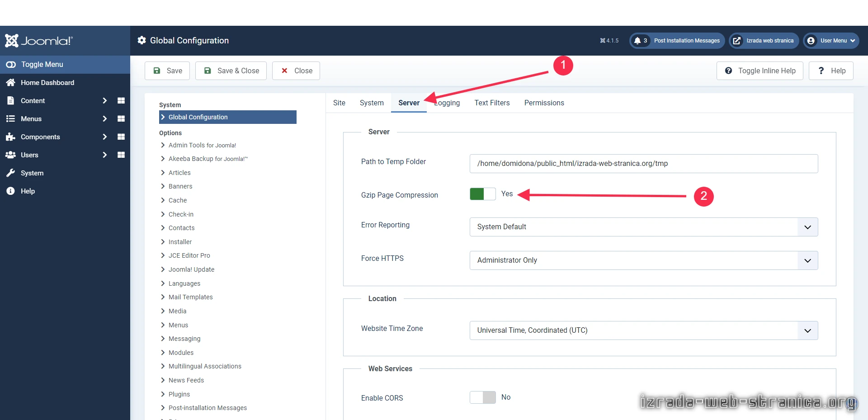
Task: Click the Save & Close button
Action: [231, 71]
